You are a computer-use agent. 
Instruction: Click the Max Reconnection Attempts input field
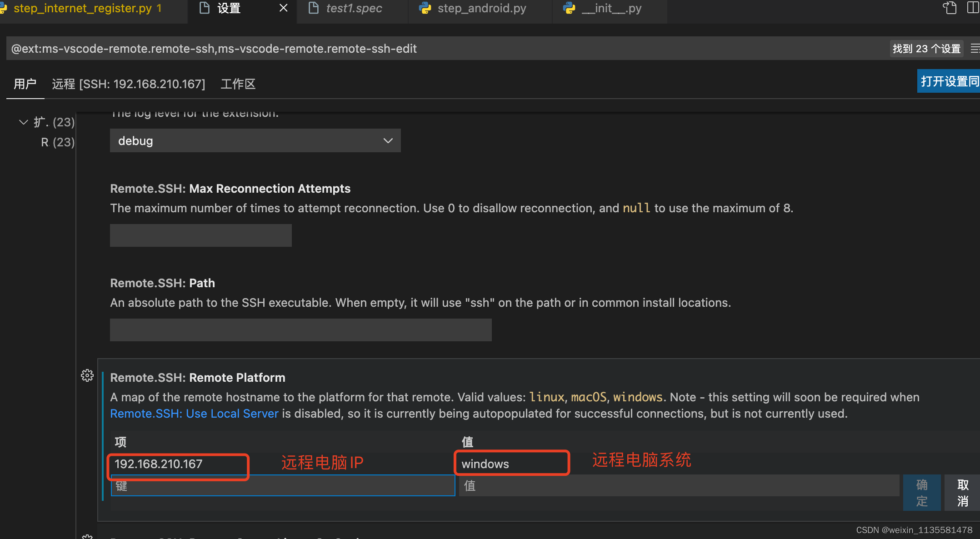click(200, 235)
